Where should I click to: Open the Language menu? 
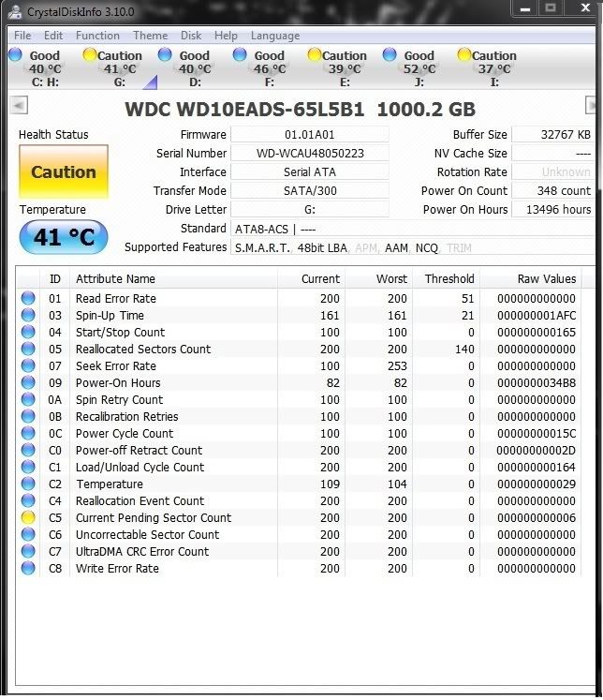pyautogui.click(x=275, y=36)
